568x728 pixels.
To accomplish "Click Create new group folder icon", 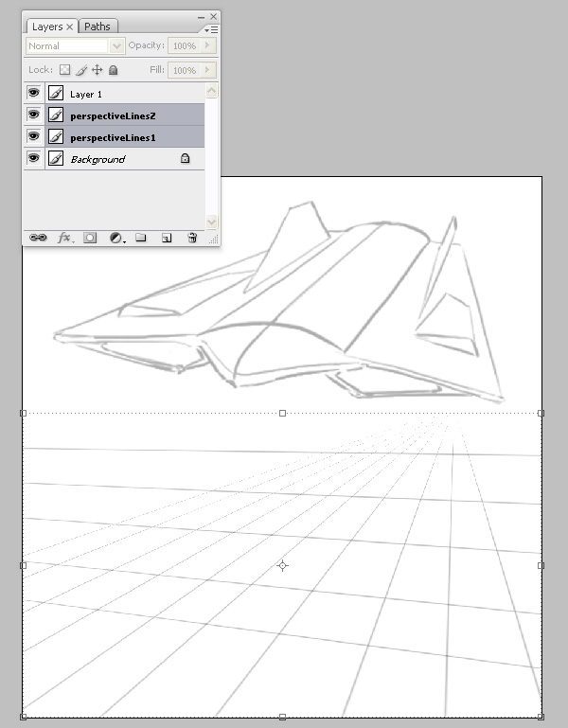I will coord(141,238).
